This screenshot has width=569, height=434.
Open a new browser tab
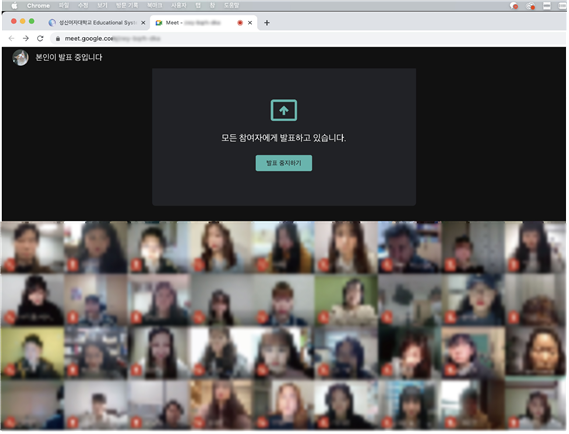(267, 22)
